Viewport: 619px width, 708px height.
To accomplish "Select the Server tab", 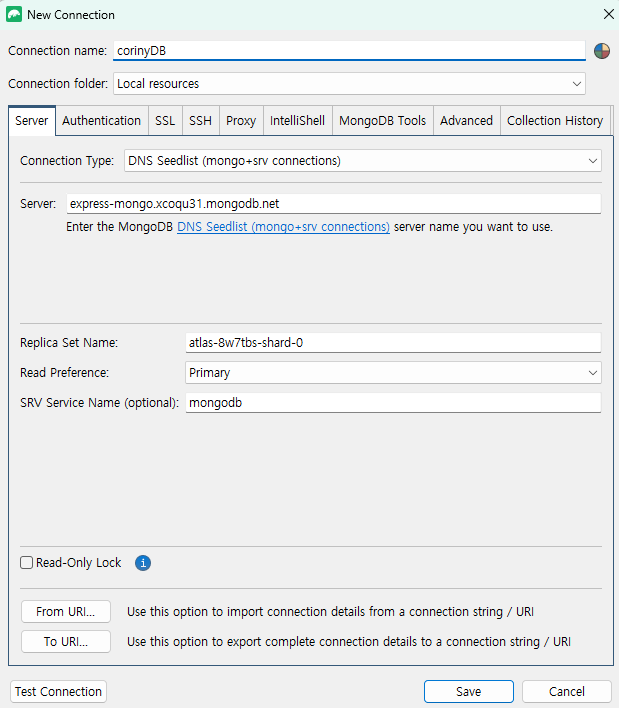I will click(32, 121).
